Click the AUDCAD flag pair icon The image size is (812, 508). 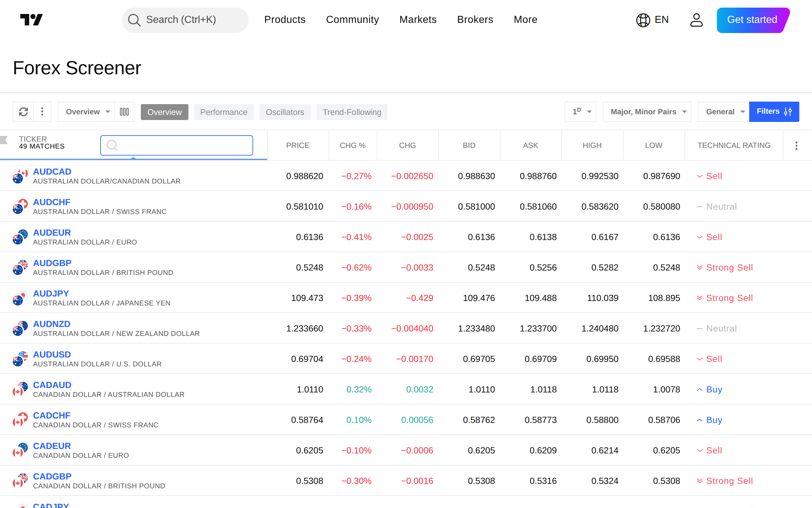(20, 176)
